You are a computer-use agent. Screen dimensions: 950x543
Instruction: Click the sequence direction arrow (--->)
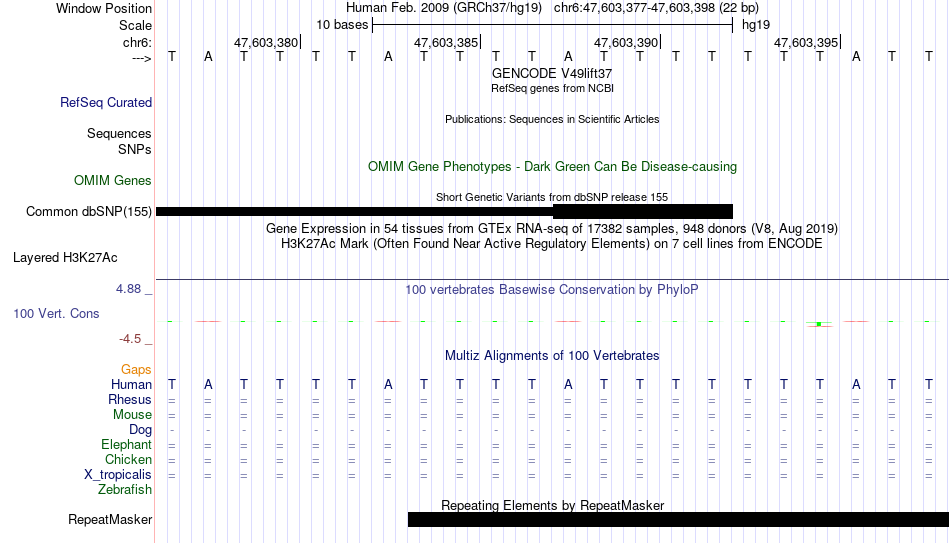[x=142, y=59]
